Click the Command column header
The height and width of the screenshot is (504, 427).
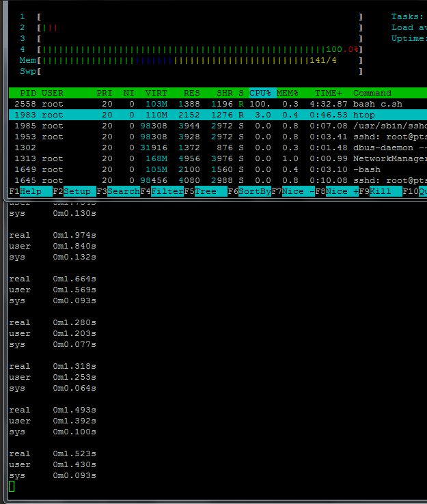(372, 93)
